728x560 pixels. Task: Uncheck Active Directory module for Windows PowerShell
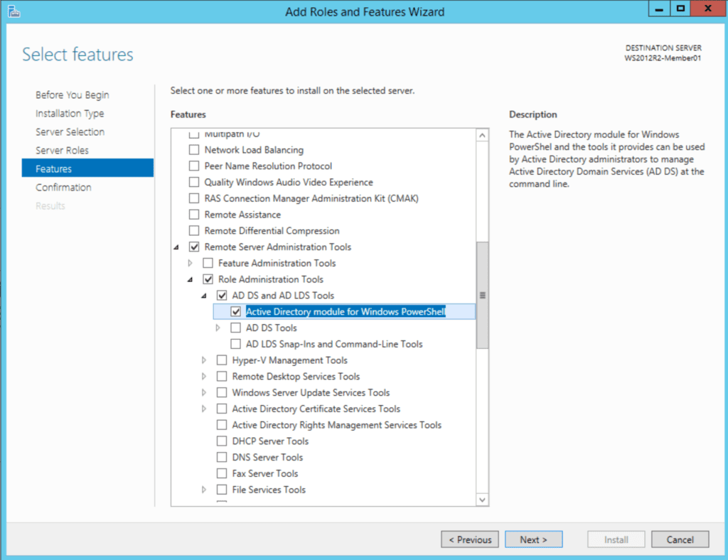[x=235, y=311]
